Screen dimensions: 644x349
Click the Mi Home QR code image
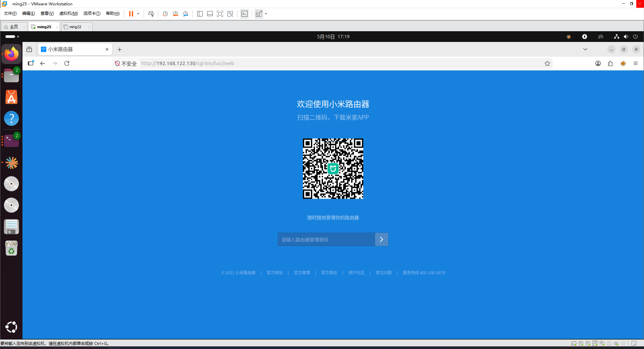tap(333, 169)
